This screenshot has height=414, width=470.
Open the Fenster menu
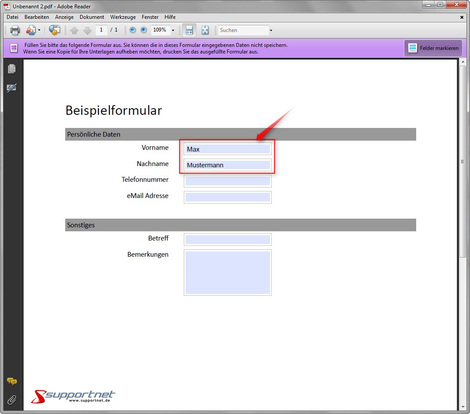point(150,17)
